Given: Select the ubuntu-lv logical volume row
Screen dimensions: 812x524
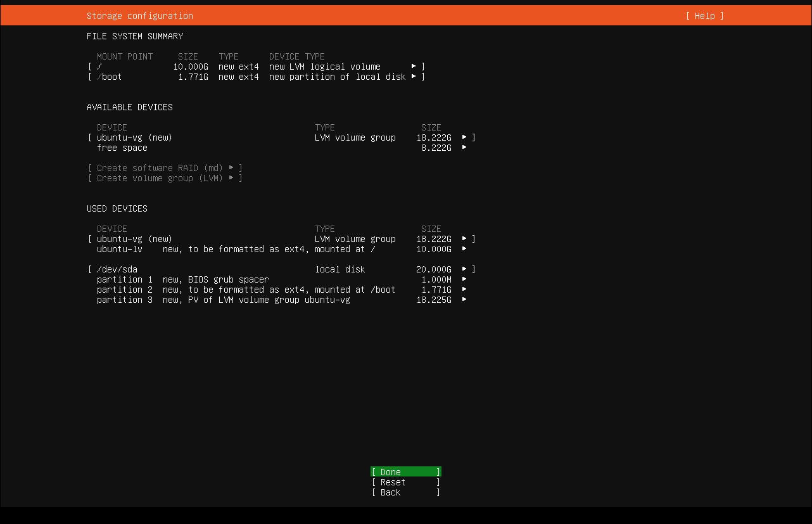Looking at the screenshot, I should click(x=282, y=249).
